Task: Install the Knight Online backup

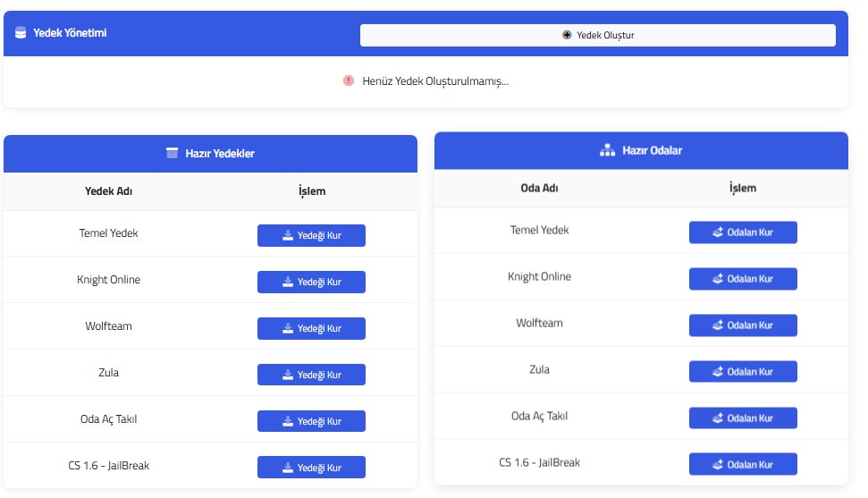Action: [x=311, y=282]
